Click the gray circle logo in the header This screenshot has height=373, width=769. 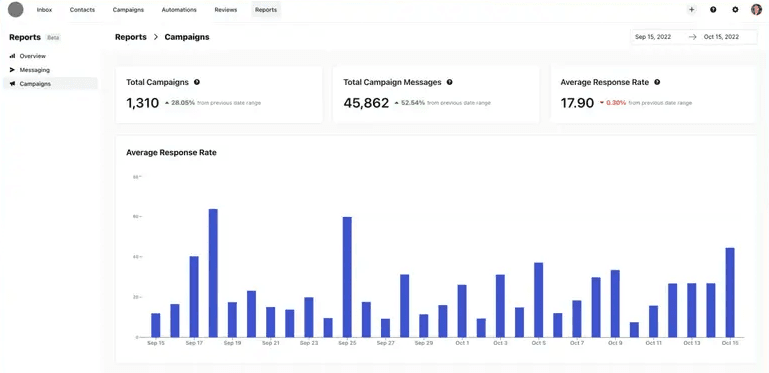tap(16, 9)
